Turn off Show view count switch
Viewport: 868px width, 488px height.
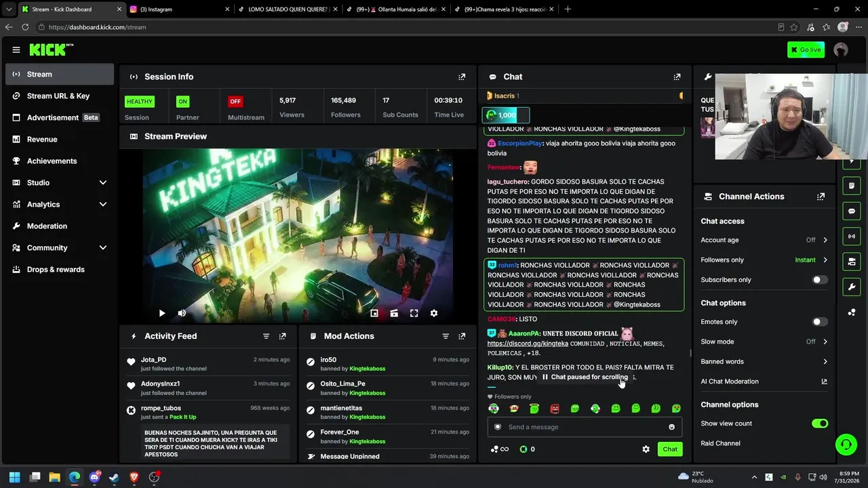pos(820,424)
